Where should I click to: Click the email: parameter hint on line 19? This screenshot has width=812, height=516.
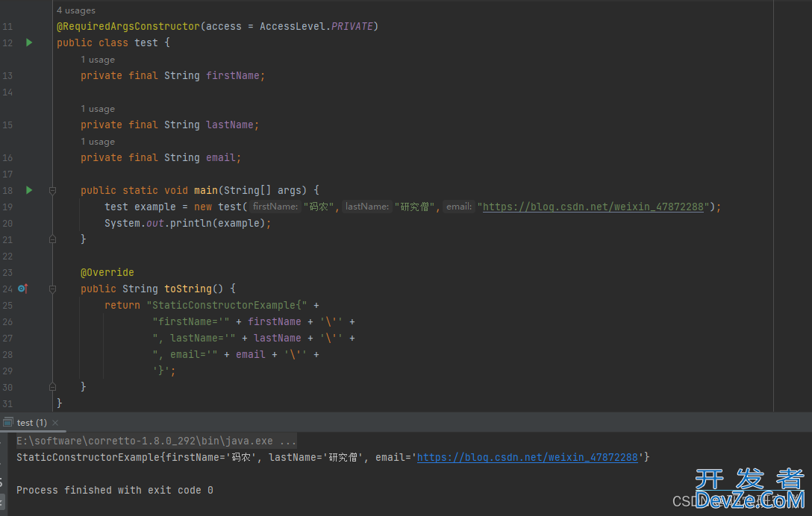pyautogui.click(x=459, y=207)
